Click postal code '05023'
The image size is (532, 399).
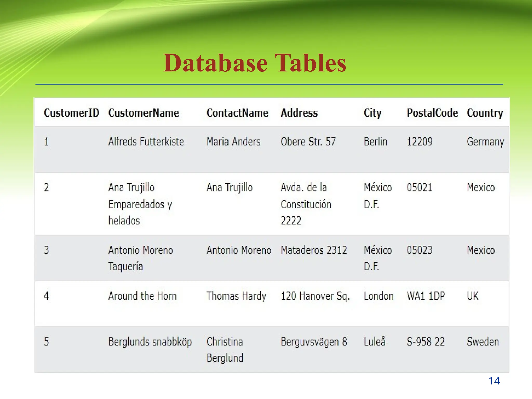pyautogui.click(x=420, y=250)
